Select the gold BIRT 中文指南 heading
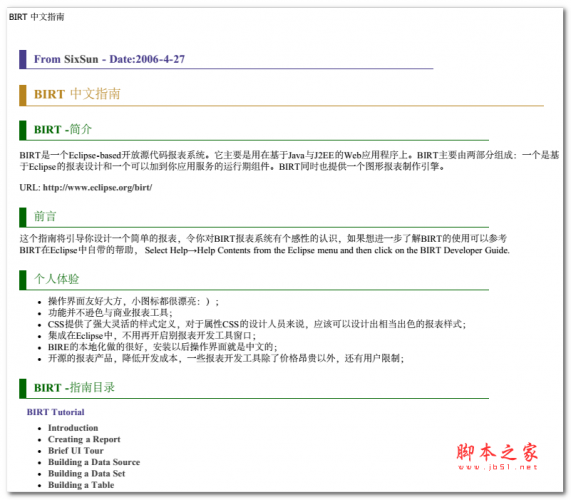This screenshot has height=500, width=571. tap(77, 94)
